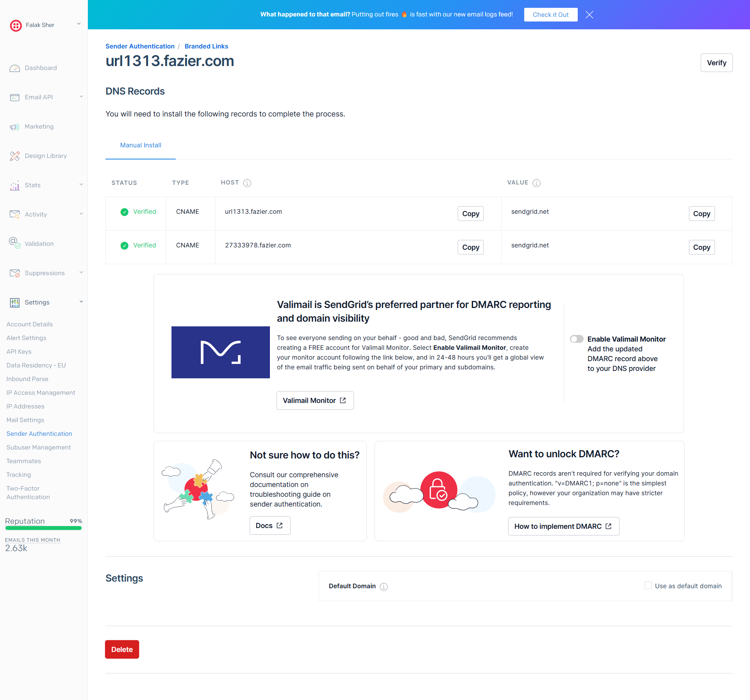Show the HOST column info tooltip icon
This screenshot has height=700, width=750.
(x=247, y=183)
